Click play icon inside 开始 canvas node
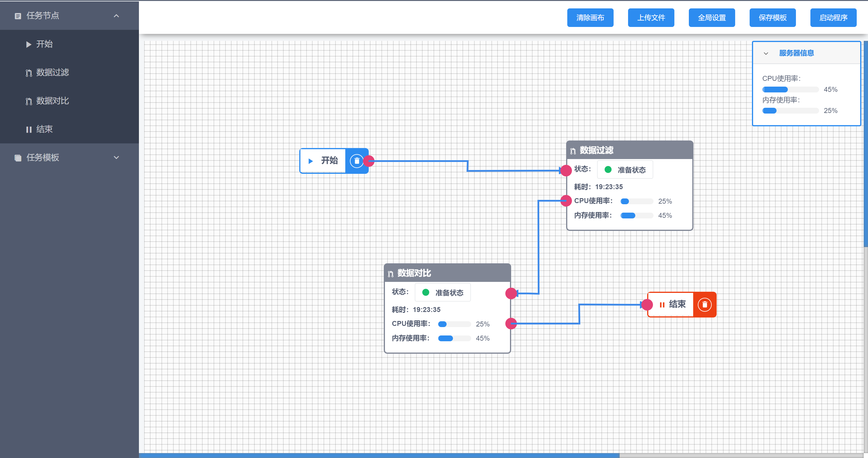 pos(310,161)
